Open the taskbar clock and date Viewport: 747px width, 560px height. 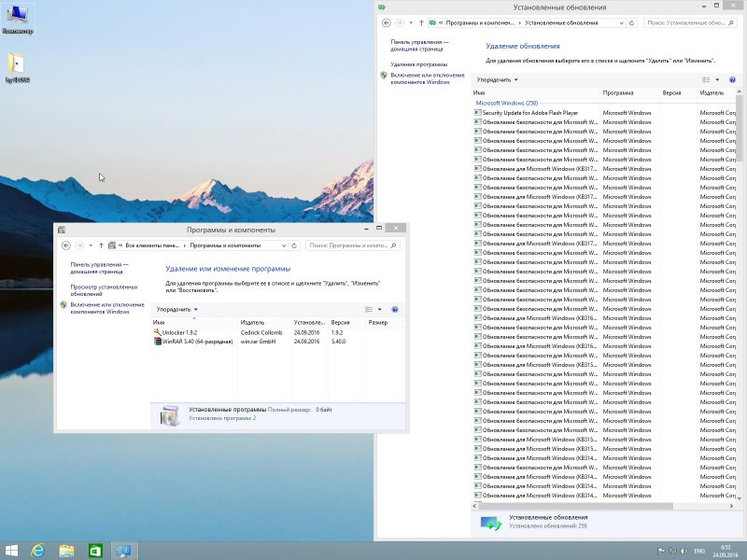click(726, 551)
